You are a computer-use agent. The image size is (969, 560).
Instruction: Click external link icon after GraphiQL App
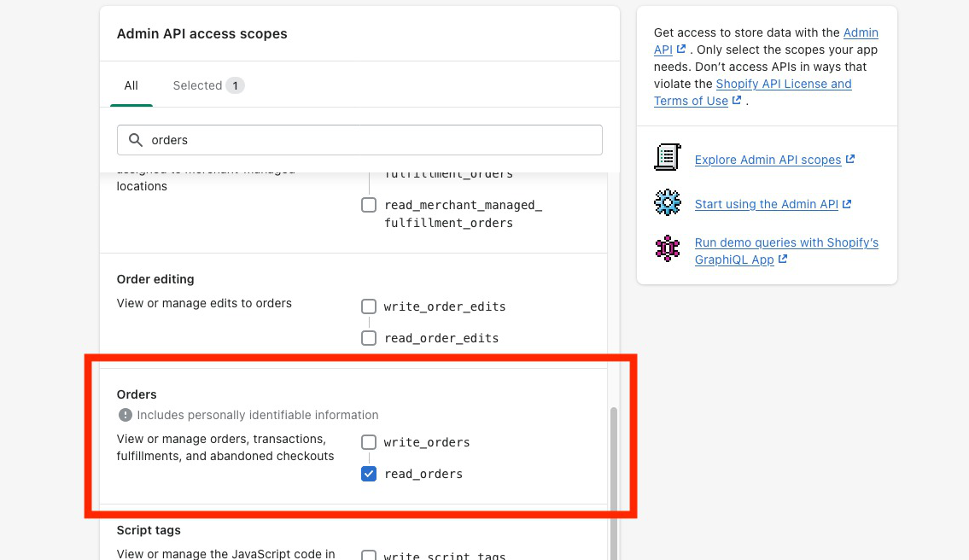[783, 260]
